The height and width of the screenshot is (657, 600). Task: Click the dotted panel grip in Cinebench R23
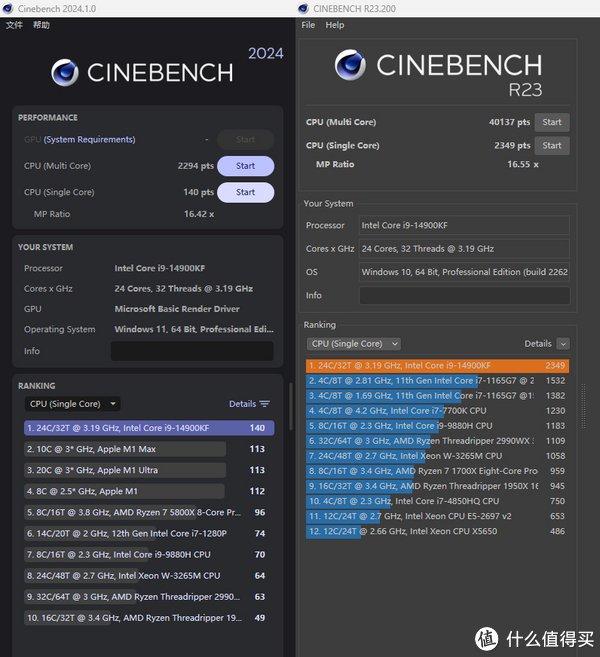tap(583, 406)
